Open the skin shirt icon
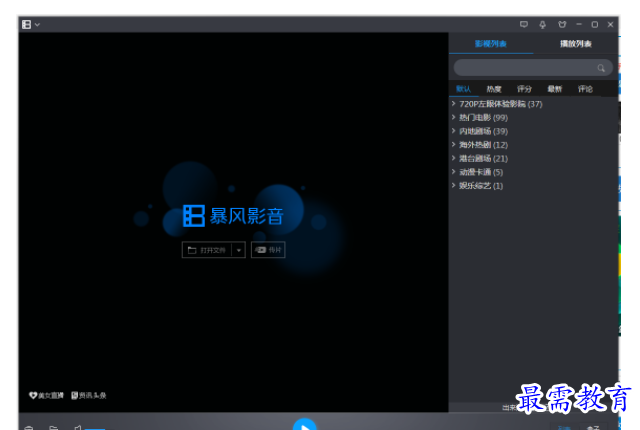640x430 pixels. (562, 24)
